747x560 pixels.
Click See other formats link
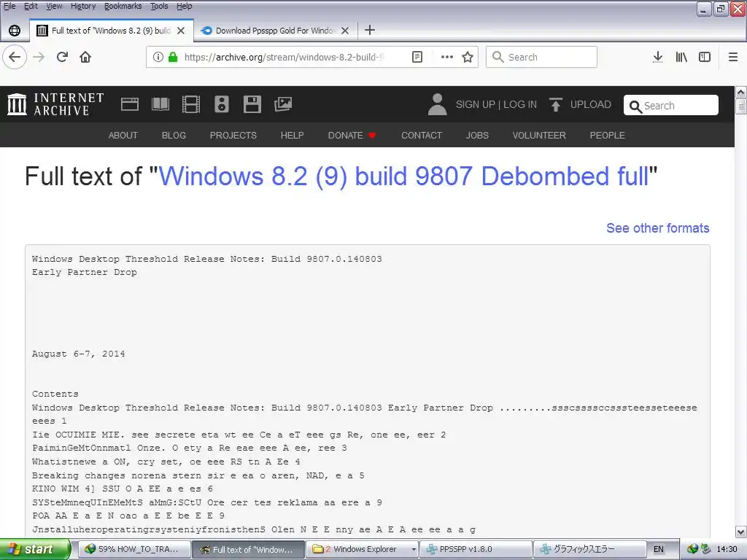click(658, 228)
